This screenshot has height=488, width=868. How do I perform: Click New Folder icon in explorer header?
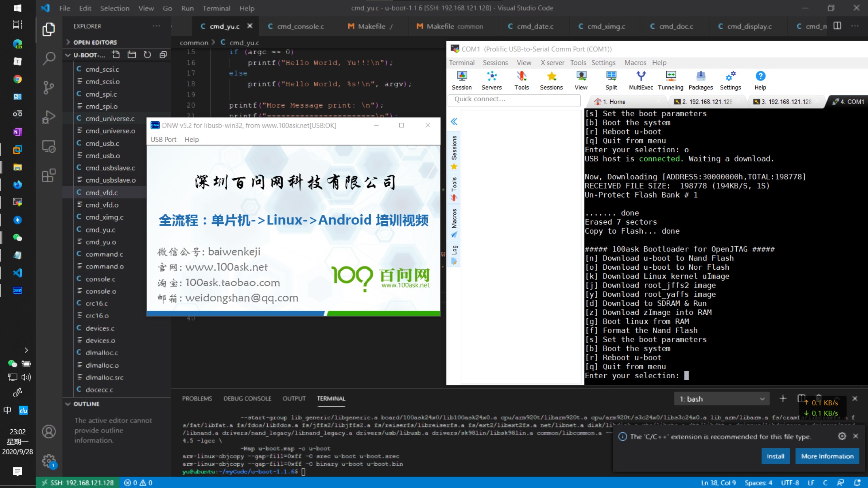point(132,55)
